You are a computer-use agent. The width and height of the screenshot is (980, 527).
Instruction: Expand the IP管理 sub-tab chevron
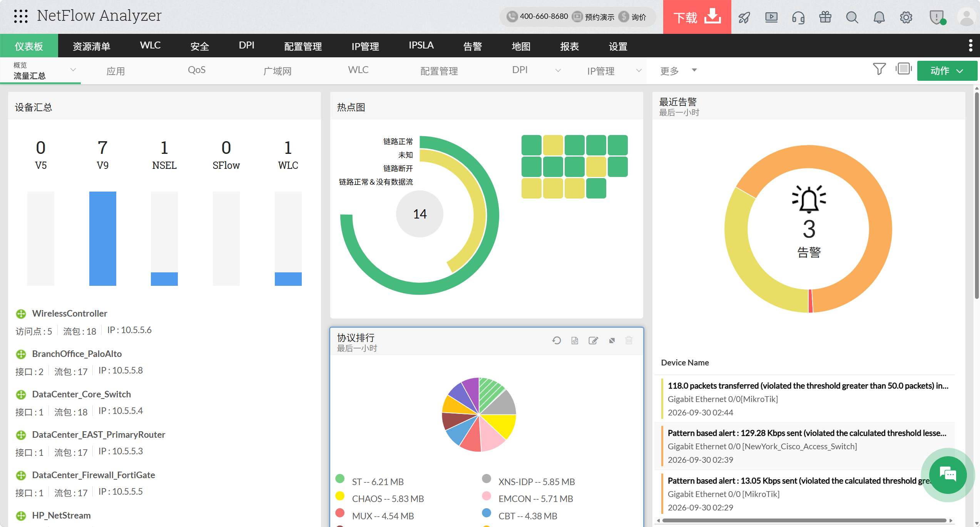pyautogui.click(x=639, y=70)
